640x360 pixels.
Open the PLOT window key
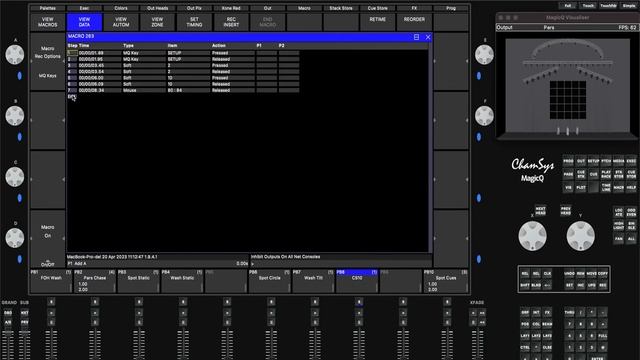tap(581, 187)
